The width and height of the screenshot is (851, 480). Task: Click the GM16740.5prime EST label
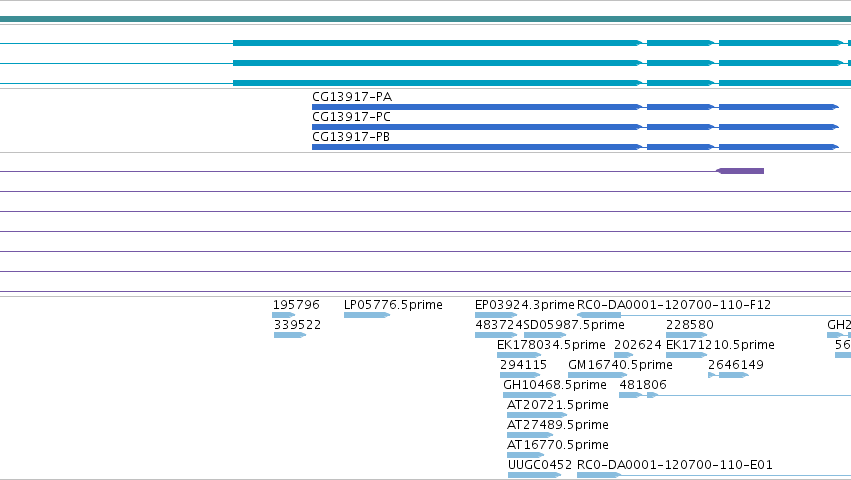click(x=620, y=365)
